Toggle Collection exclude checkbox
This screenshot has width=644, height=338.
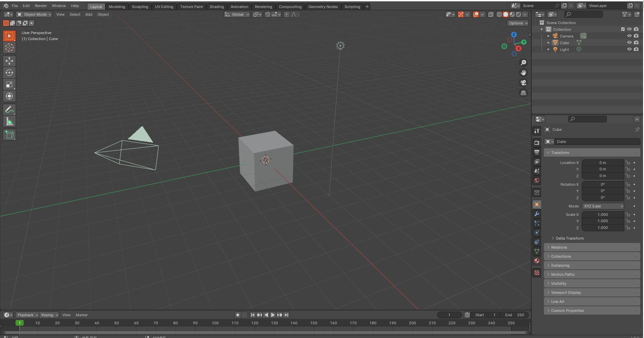pyautogui.click(x=623, y=29)
